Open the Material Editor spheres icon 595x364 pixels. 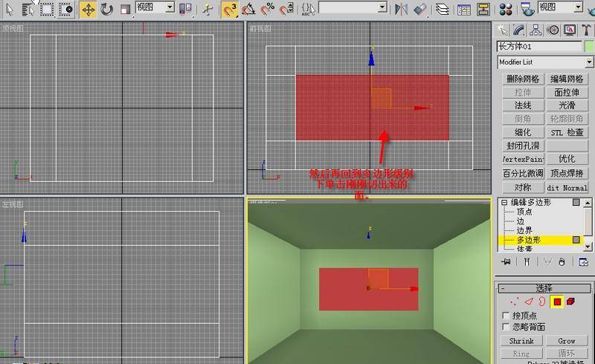(x=506, y=10)
